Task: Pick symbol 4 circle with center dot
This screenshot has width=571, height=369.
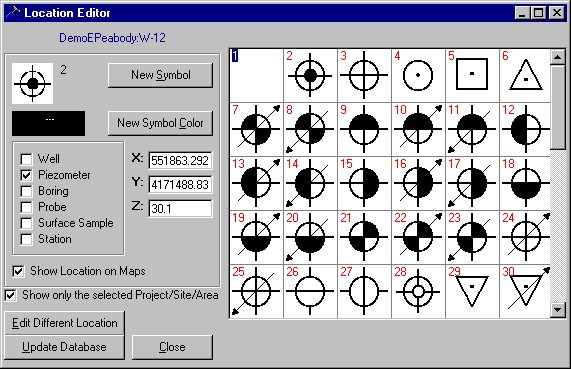Action: click(x=418, y=75)
